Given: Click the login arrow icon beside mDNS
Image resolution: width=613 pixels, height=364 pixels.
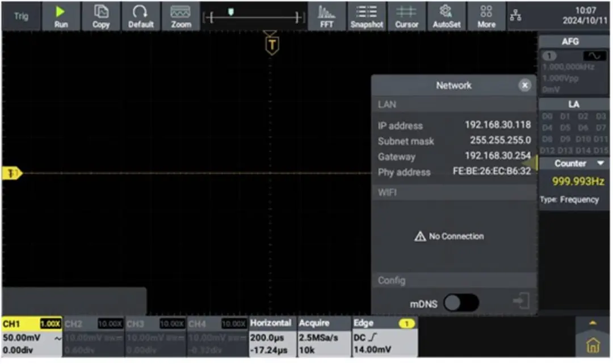Looking at the screenshot, I should [521, 301].
